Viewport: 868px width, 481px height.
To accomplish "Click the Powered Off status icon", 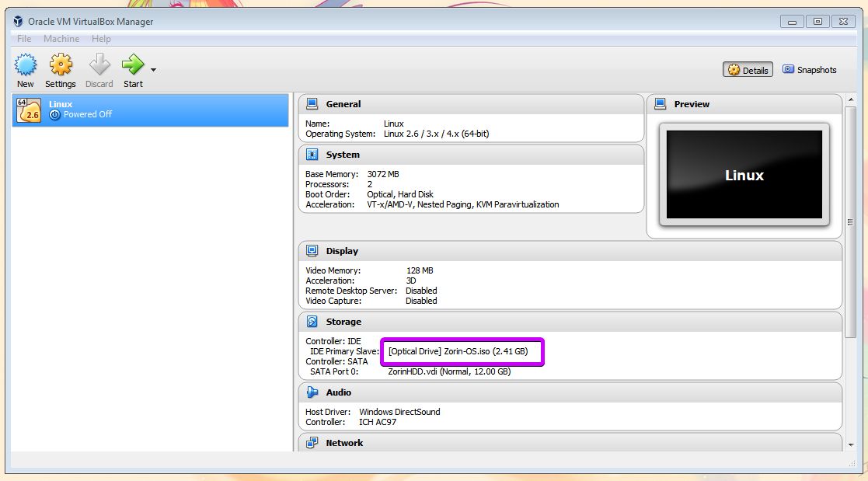I will click(x=54, y=114).
